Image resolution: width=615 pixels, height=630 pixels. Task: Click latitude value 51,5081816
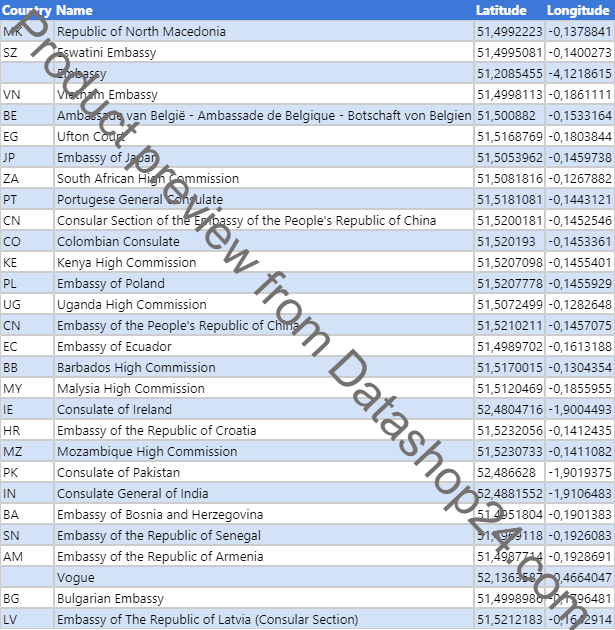[509, 178]
